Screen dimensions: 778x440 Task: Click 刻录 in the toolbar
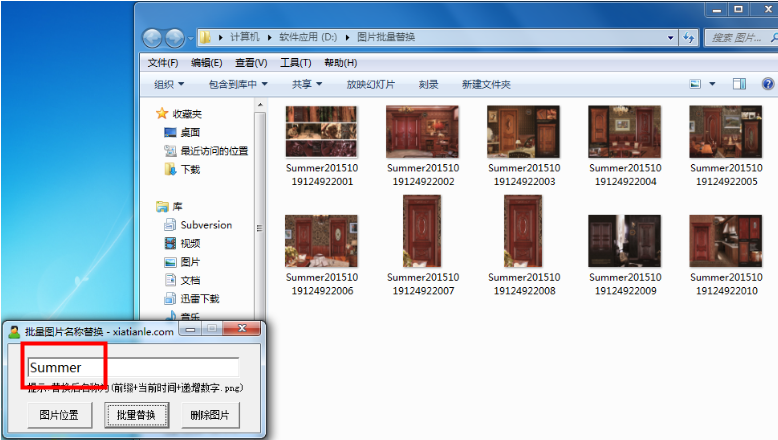[428, 84]
